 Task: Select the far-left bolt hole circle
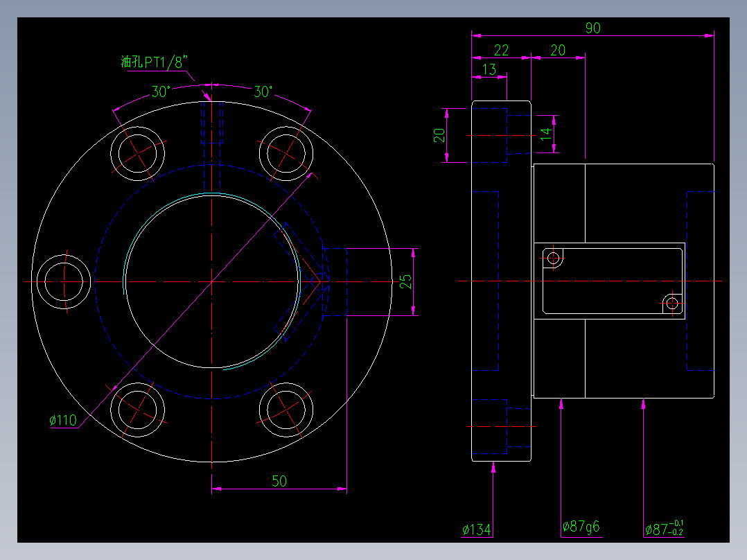point(64,281)
